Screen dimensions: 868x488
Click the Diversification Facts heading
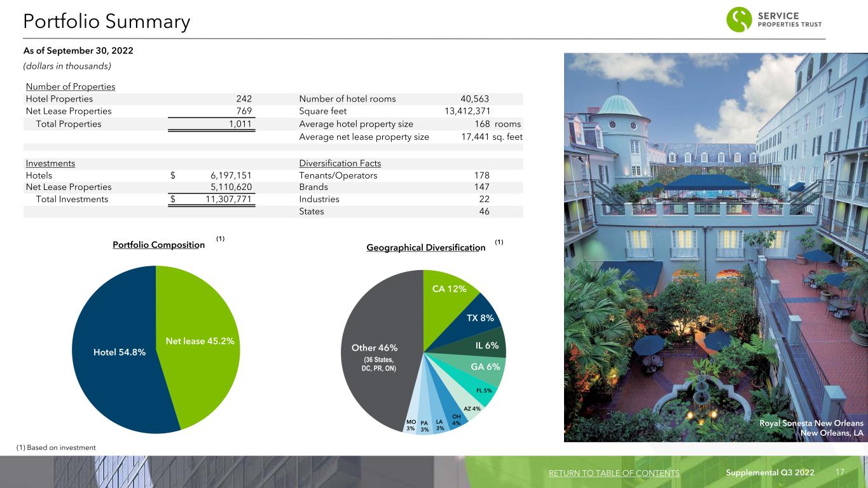click(340, 163)
